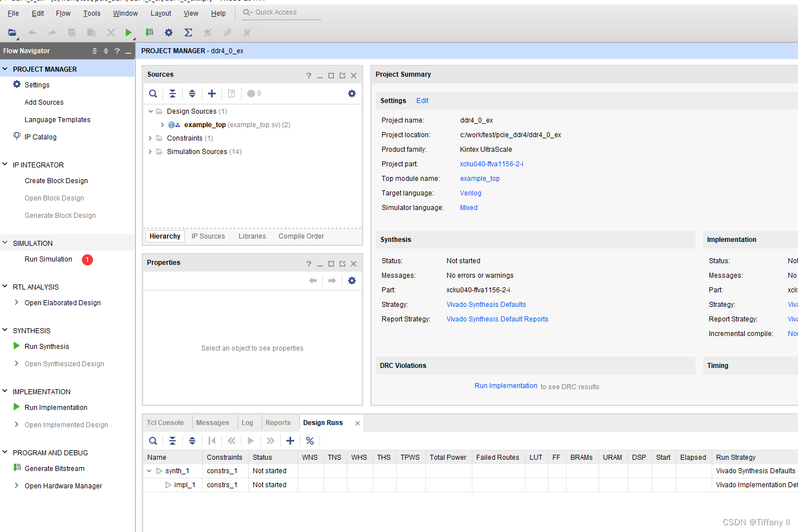Click the Delete X toolbar icon
Image resolution: width=798 pixels, height=532 pixels.
(x=111, y=32)
